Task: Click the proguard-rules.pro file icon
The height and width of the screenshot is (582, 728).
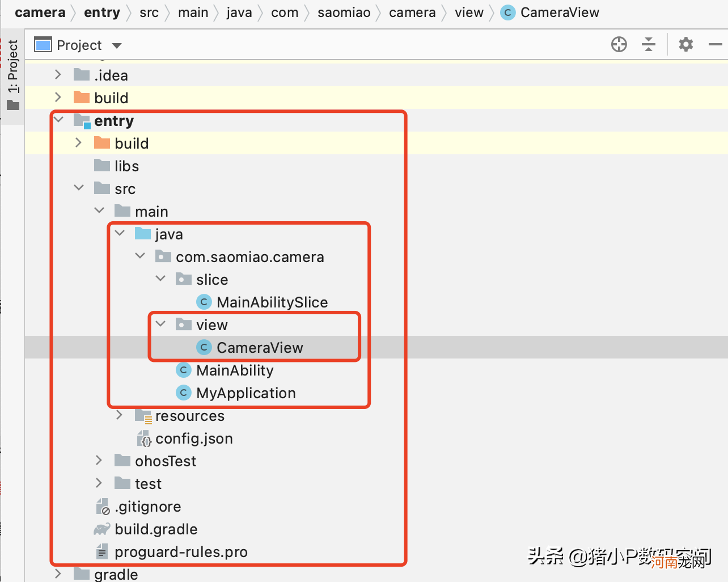Action: pos(102,551)
